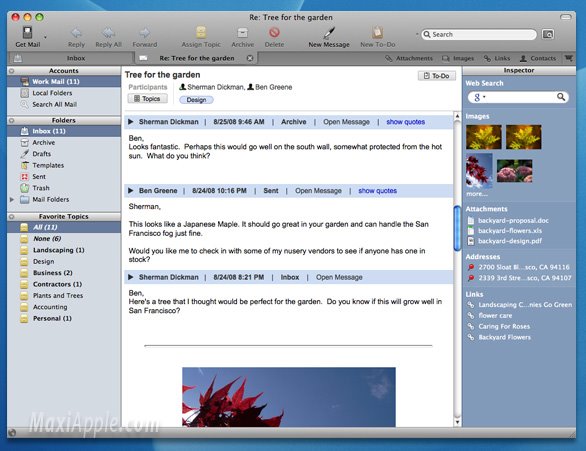Click the Archive toolbar icon
Image resolution: width=586 pixels, height=451 pixels.
point(243,33)
